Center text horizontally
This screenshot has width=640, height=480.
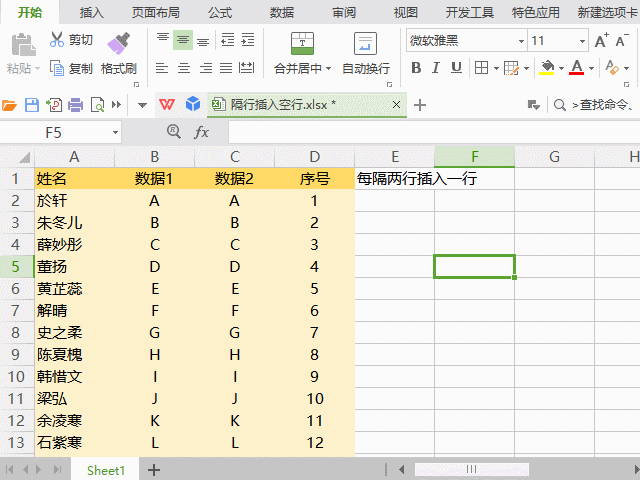point(184,68)
